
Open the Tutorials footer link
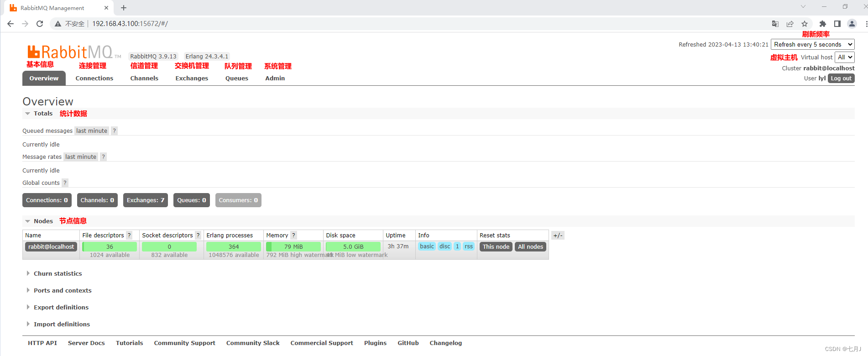pos(129,343)
